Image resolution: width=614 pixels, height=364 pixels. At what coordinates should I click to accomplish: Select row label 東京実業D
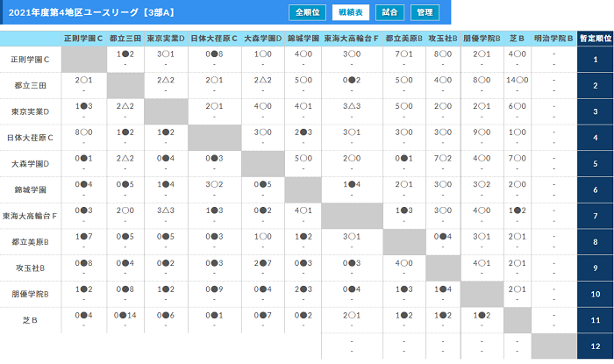click(x=30, y=111)
